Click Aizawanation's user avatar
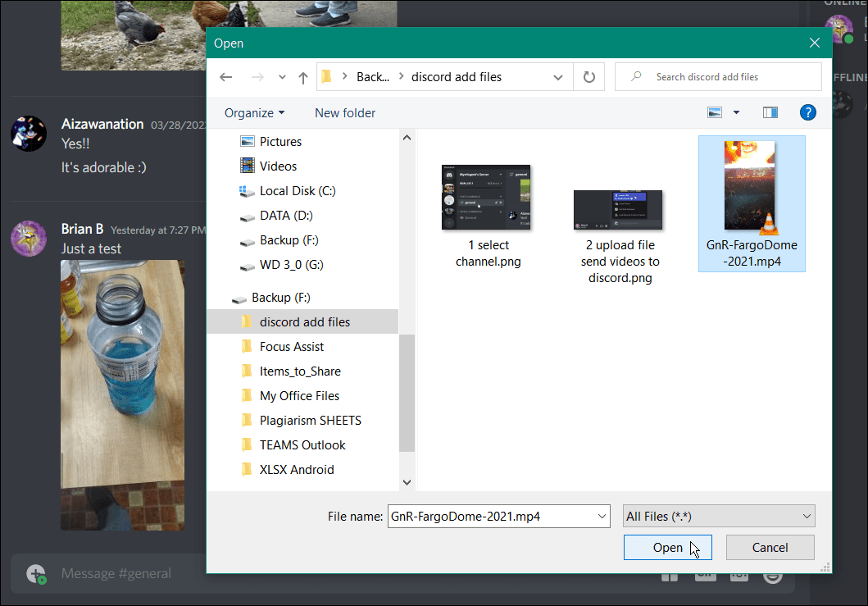The height and width of the screenshot is (606, 868). (x=28, y=133)
